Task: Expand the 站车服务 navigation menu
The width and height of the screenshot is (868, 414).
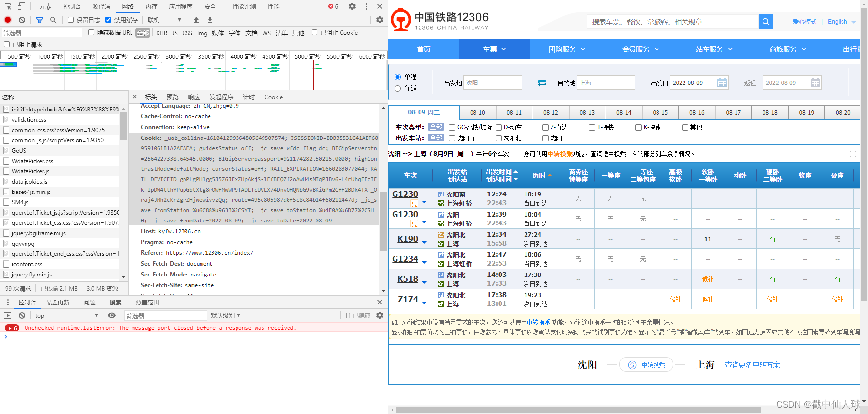Action: (x=714, y=49)
